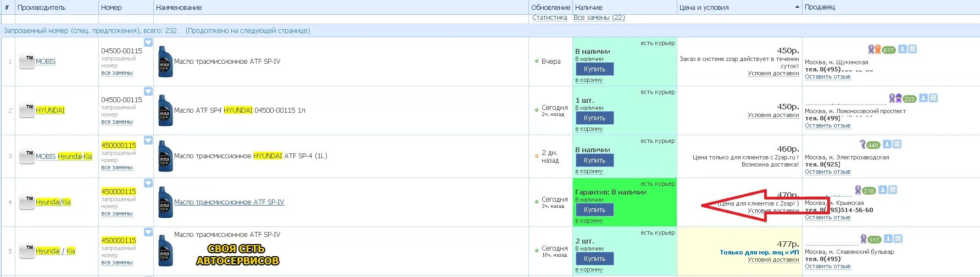Click Купить button in HYUNDAI 1 шт. row
This screenshot has width=980, height=277.
click(594, 118)
